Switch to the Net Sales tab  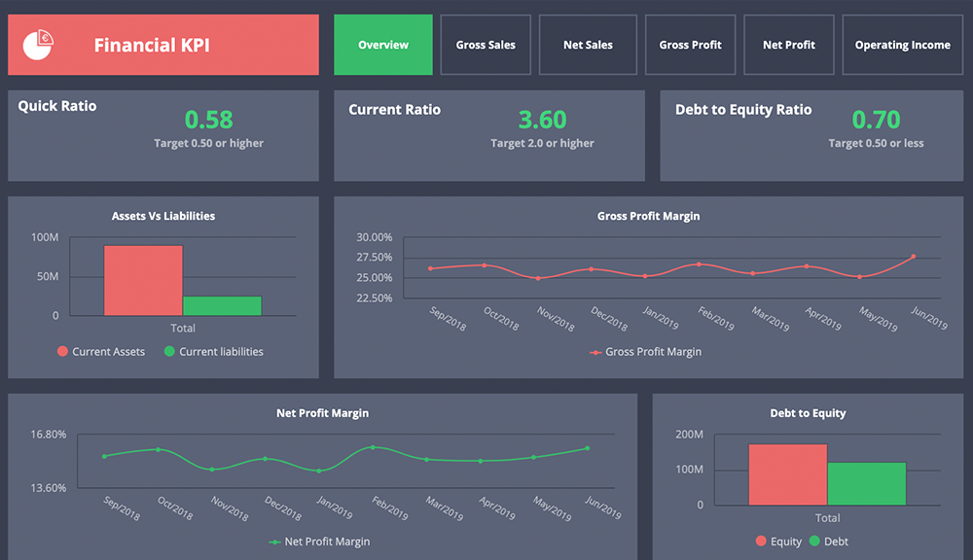[588, 45]
